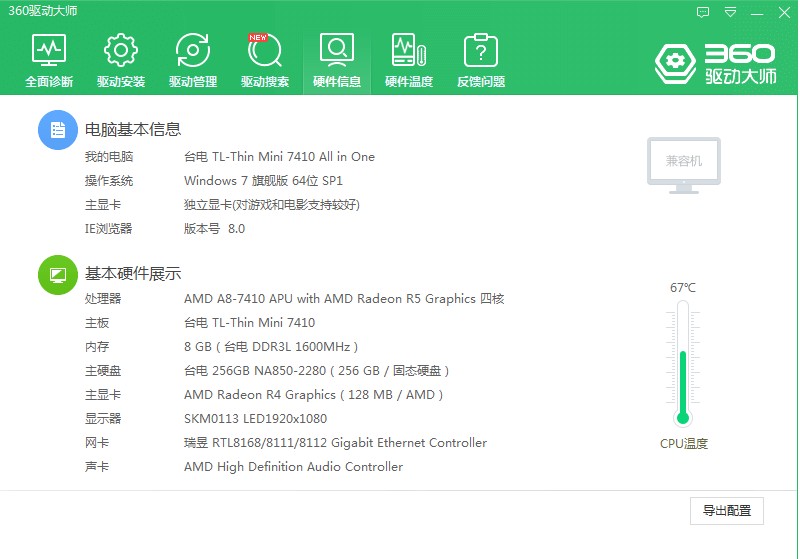Click the 声卡 label
This screenshot has height=559, width=800.
[97, 467]
